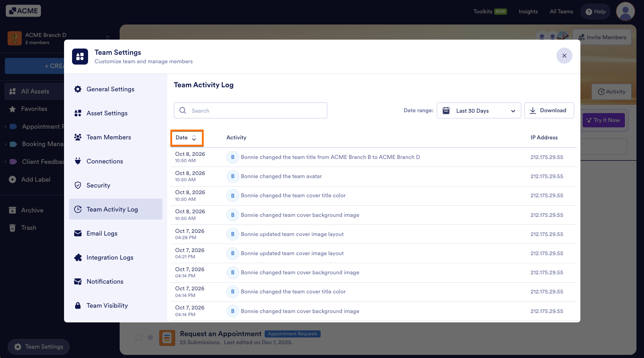The image size is (644, 358).
Task: Click the Try it Now button
Action: [604, 120]
